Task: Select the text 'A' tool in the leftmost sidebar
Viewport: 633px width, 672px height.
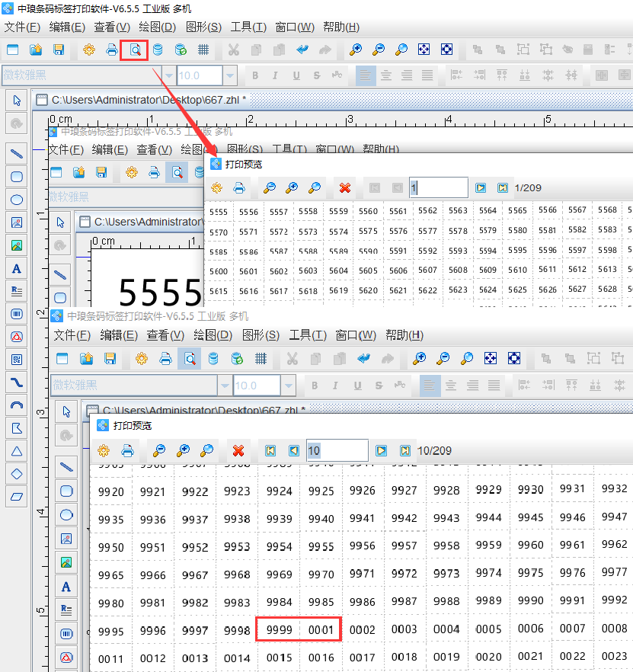Action: (x=17, y=268)
